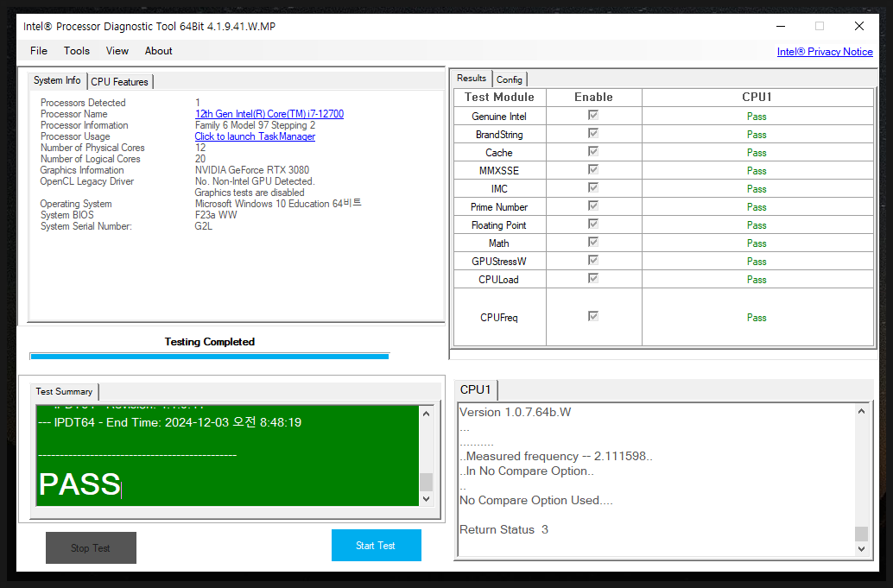The height and width of the screenshot is (588, 893).
Task: Click the Test Summary scrollbar thumb
Action: (426, 482)
